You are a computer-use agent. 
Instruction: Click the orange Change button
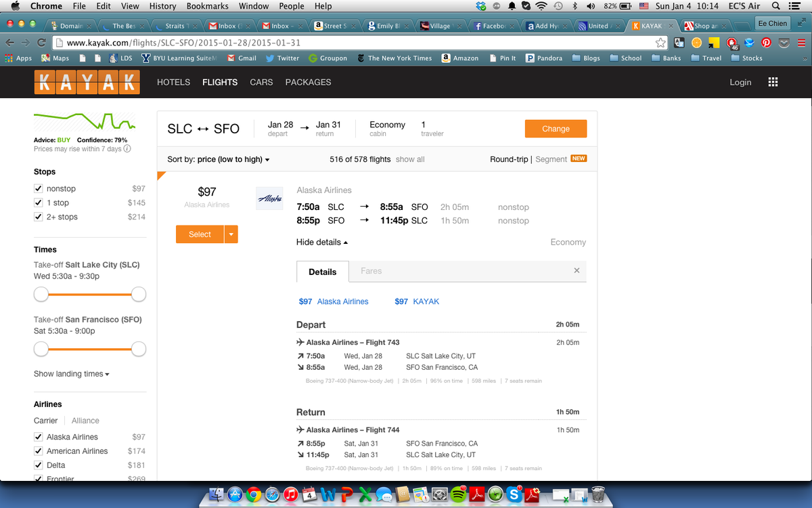(556, 129)
